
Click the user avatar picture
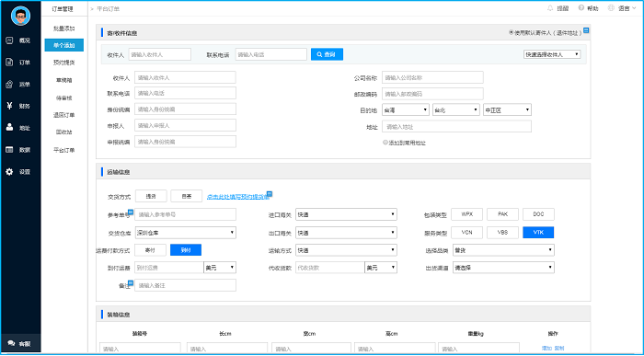coord(20,16)
